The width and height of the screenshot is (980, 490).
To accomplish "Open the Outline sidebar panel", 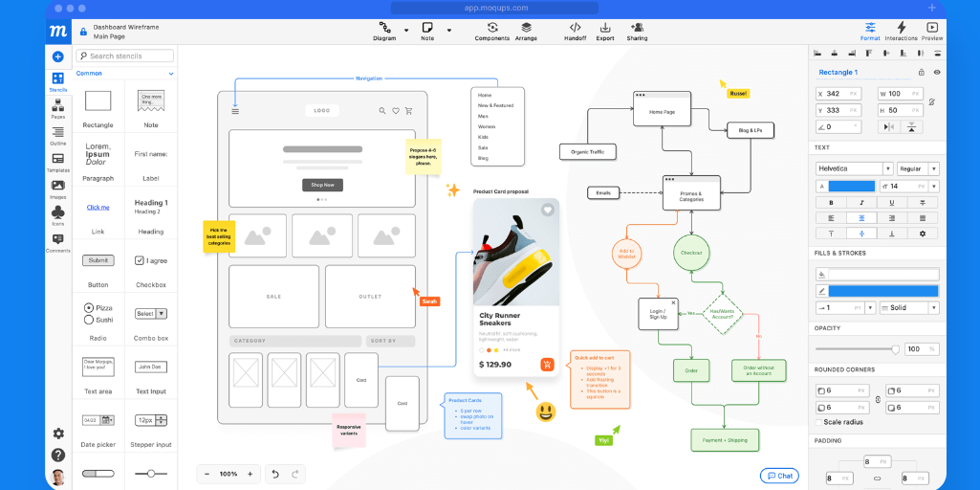I will point(57,135).
